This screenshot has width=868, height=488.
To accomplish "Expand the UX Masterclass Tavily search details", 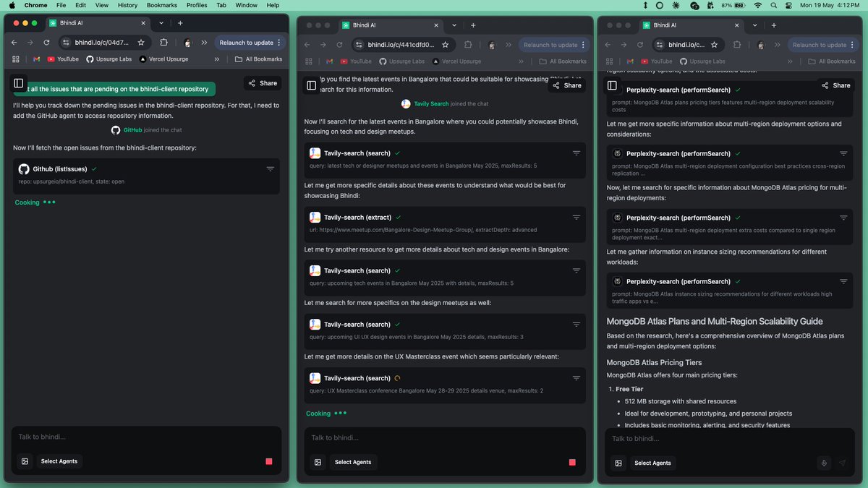I will [576, 378].
